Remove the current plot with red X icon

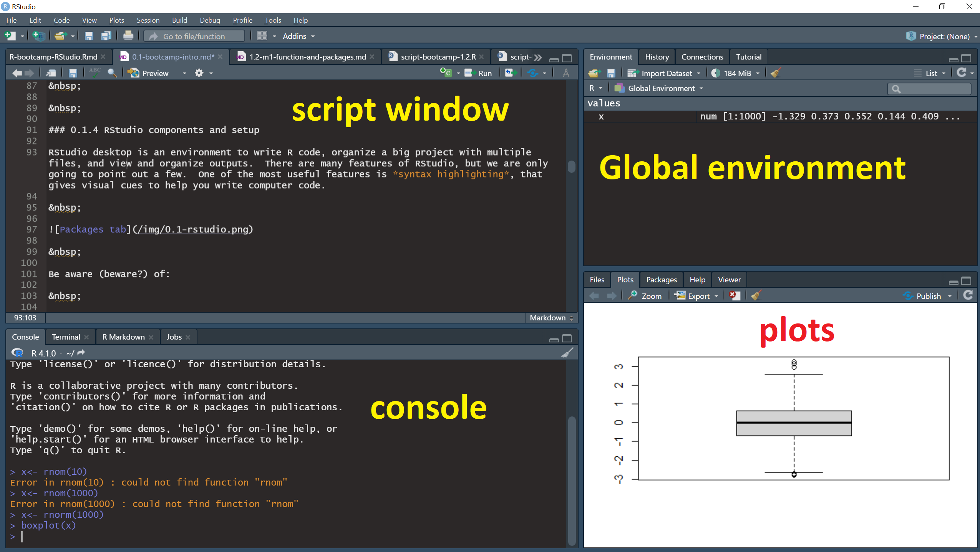pos(735,296)
